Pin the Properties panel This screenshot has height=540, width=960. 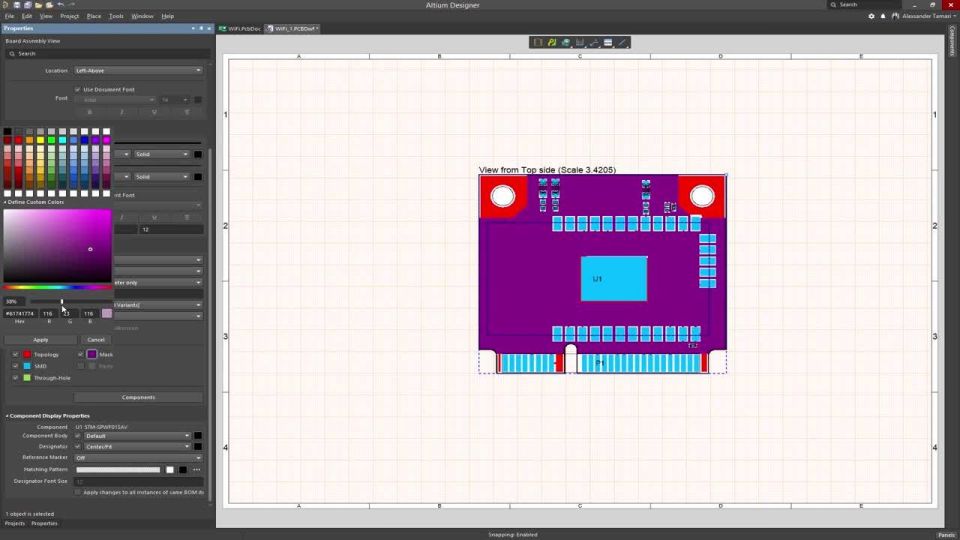pyautogui.click(x=201, y=28)
